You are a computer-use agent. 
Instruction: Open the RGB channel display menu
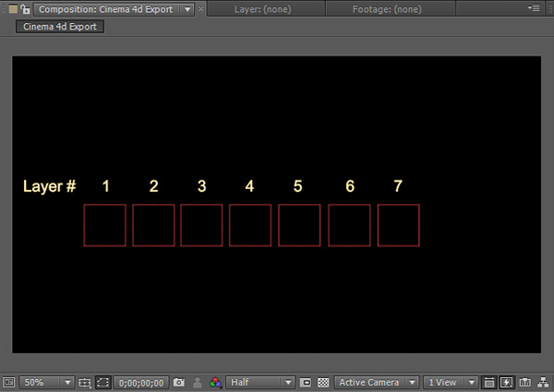tap(215, 383)
